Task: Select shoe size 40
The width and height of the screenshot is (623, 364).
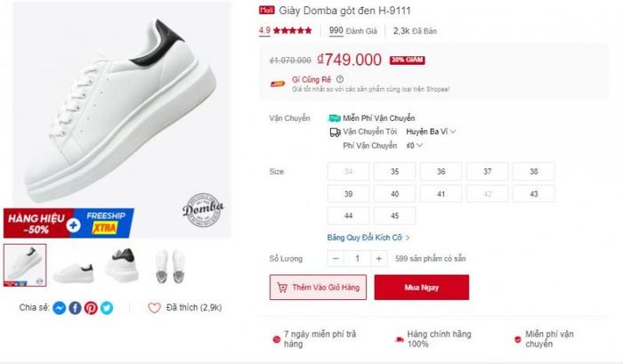Action: tap(394, 194)
